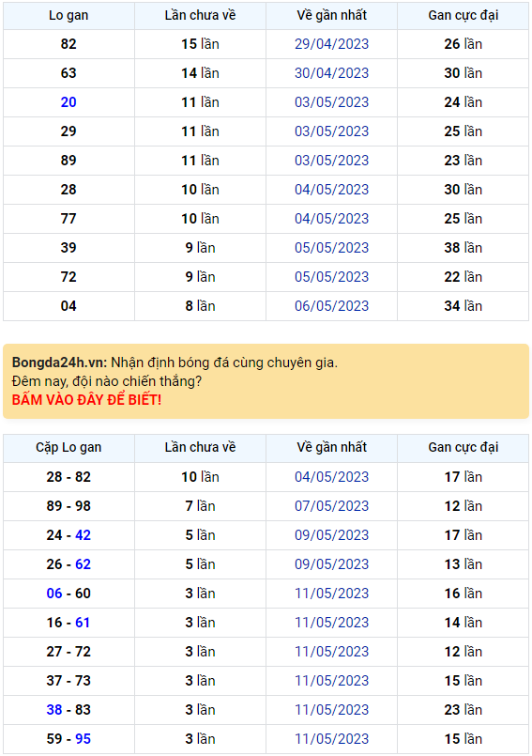Select number 72 in Lo gan column

pyautogui.click(x=68, y=277)
